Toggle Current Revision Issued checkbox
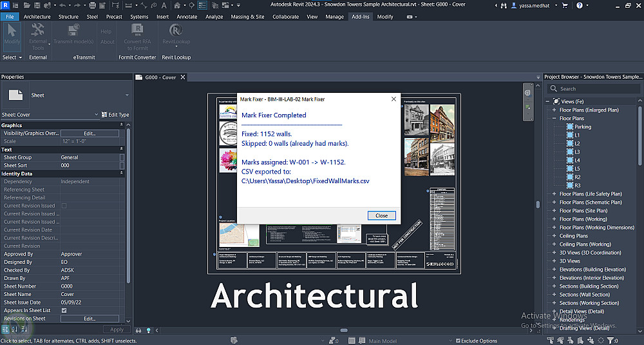This screenshot has height=345, width=644. point(64,206)
